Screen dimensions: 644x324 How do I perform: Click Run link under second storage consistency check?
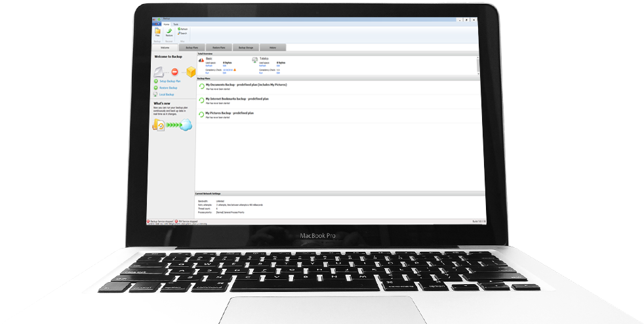(x=260, y=73)
